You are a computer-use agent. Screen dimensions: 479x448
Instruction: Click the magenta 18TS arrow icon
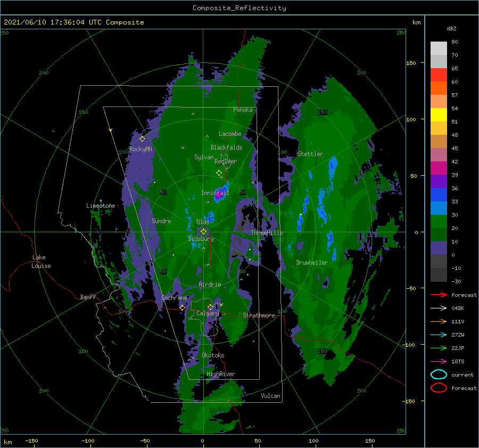tap(439, 362)
